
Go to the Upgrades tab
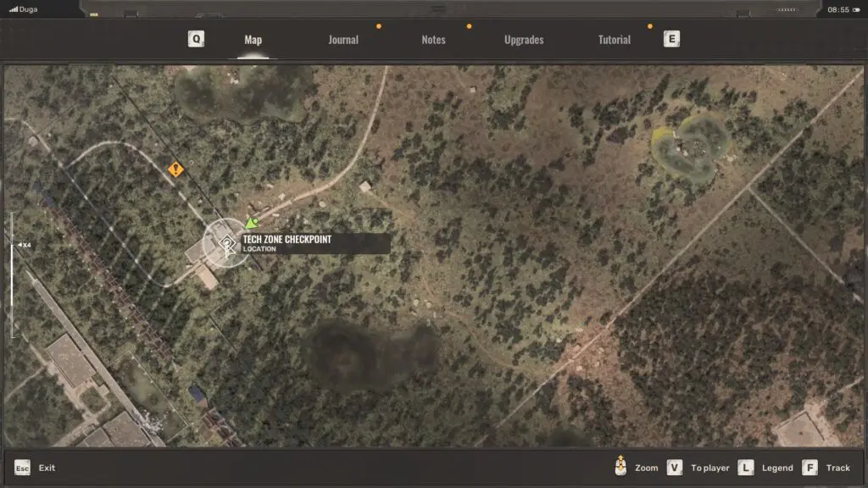[x=524, y=40]
